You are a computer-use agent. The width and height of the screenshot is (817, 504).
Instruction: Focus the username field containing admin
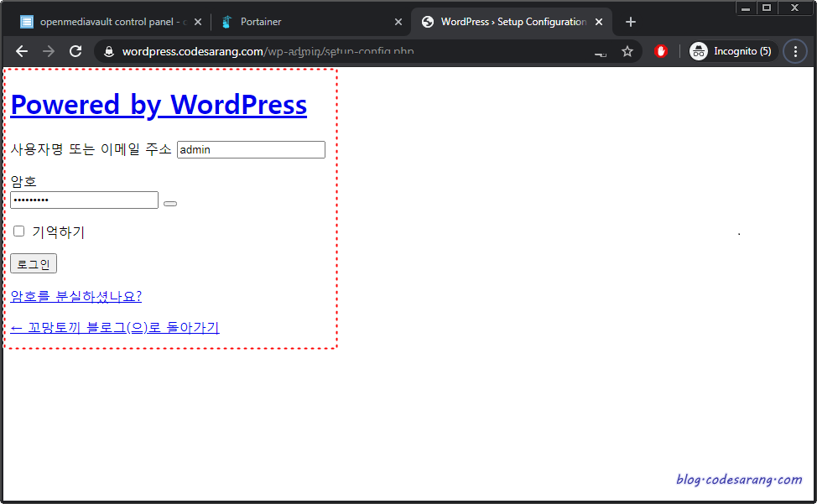251,149
